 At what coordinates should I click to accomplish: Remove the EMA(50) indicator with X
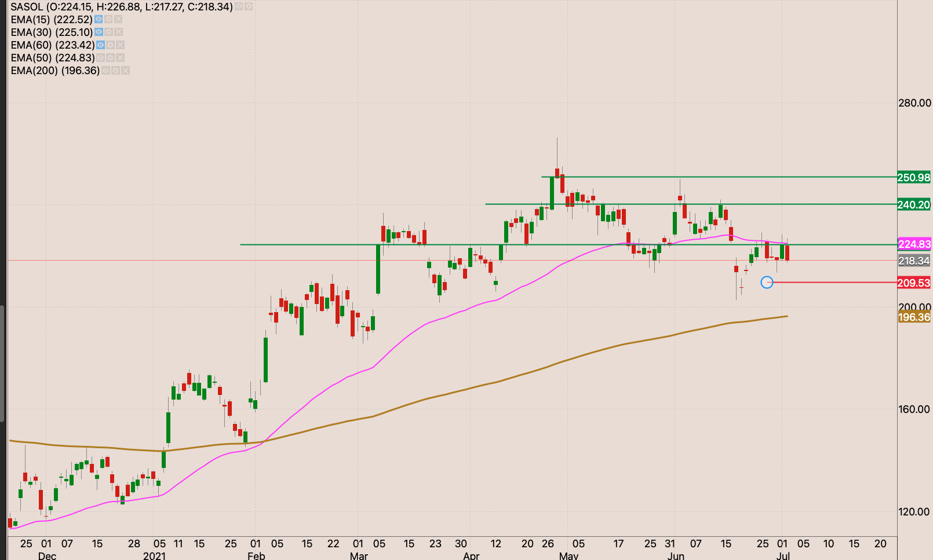coord(120,57)
